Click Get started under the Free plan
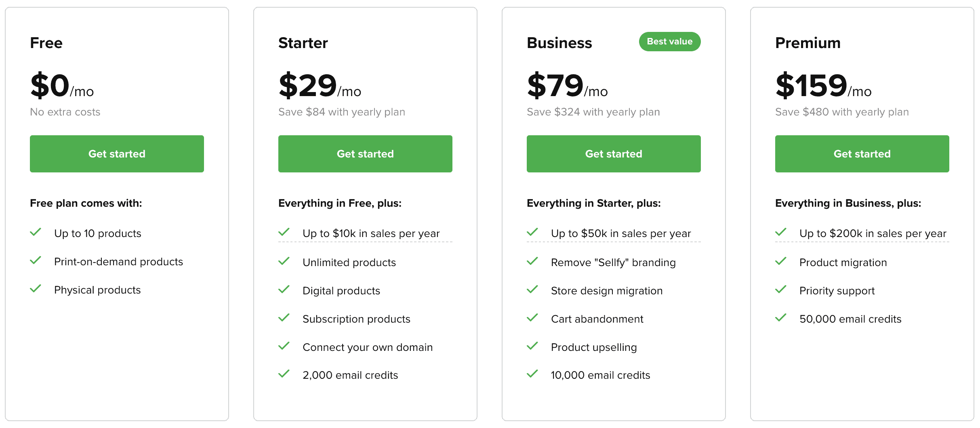 pyautogui.click(x=117, y=153)
